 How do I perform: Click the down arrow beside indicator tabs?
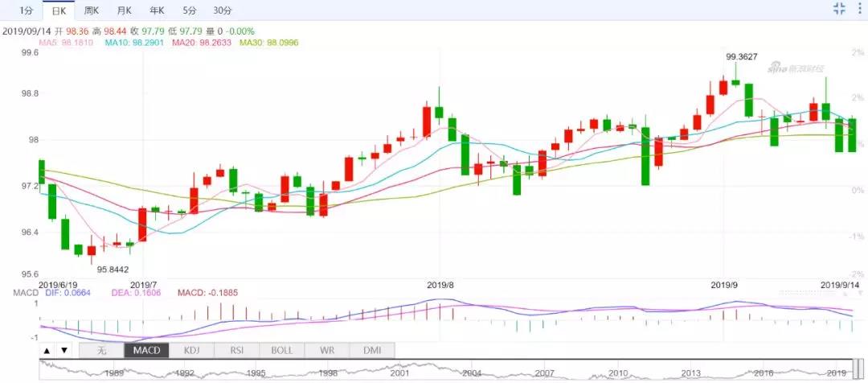click(x=64, y=351)
